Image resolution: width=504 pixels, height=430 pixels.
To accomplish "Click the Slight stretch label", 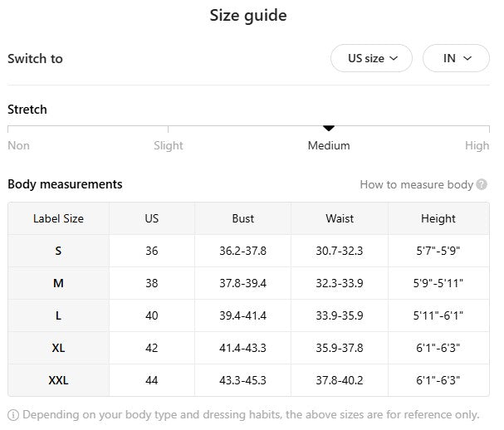I will click(168, 145).
